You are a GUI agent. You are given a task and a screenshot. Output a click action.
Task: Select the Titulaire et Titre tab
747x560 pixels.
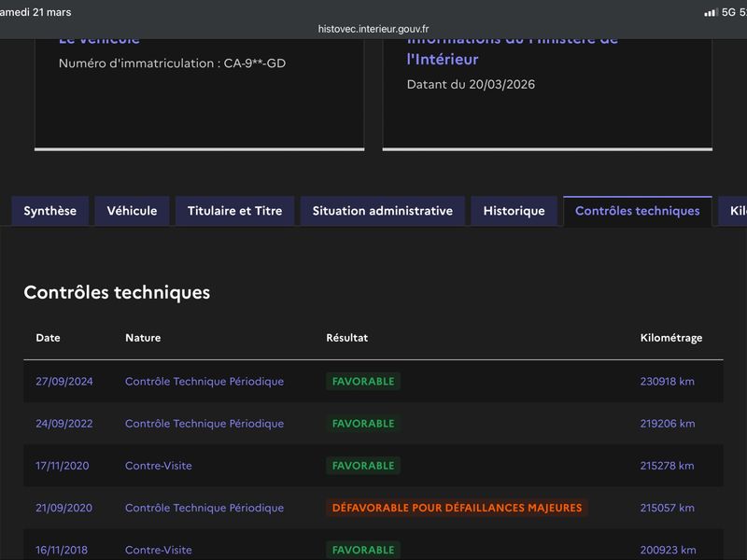coord(234,211)
